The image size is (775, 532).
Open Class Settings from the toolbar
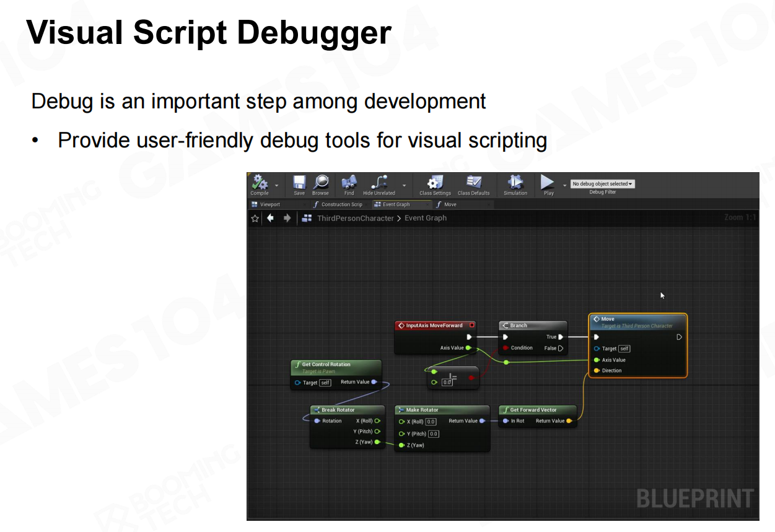point(435,183)
